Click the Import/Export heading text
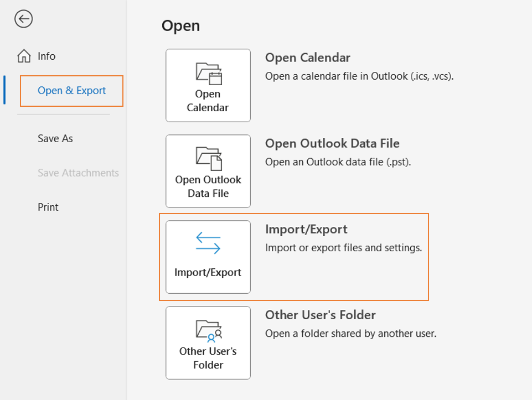 (x=306, y=230)
